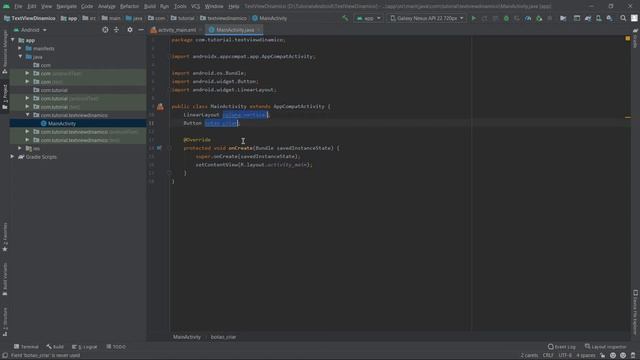Image resolution: width=640 pixels, height=360 pixels.
Task: Open the Refactor menu
Action: [x=129, y=7]
